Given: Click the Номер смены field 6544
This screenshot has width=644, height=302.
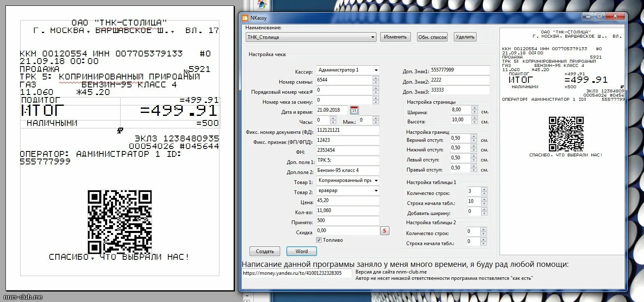Looking at the screenshot, I should tap(344, 80).
